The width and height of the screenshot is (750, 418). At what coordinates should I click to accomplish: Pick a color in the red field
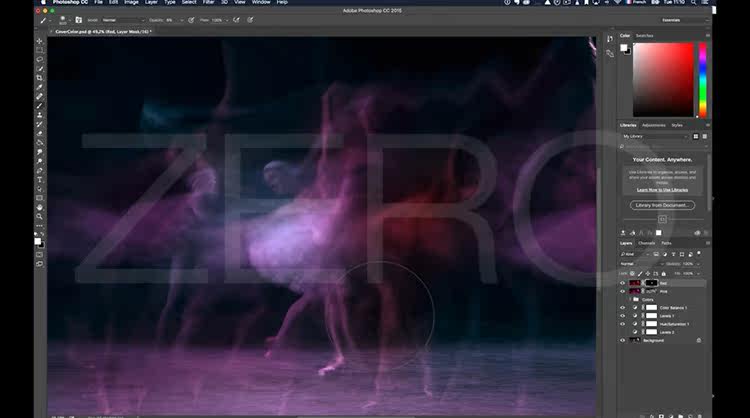(663, 79)
